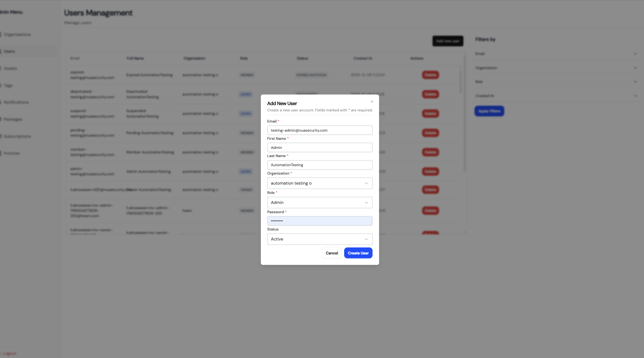The image size is (644, 358).
Task: Click the Cancel button
Action: [331, 253]
